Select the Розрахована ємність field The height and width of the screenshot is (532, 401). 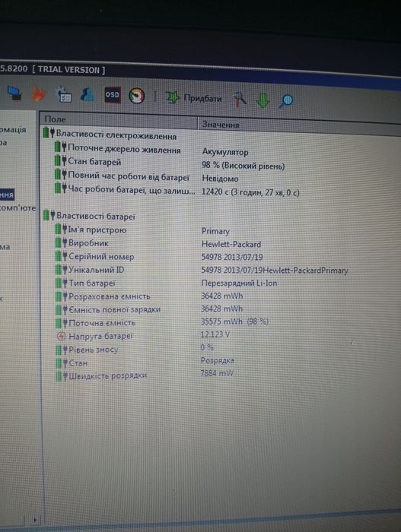click(x=103, y=296)
